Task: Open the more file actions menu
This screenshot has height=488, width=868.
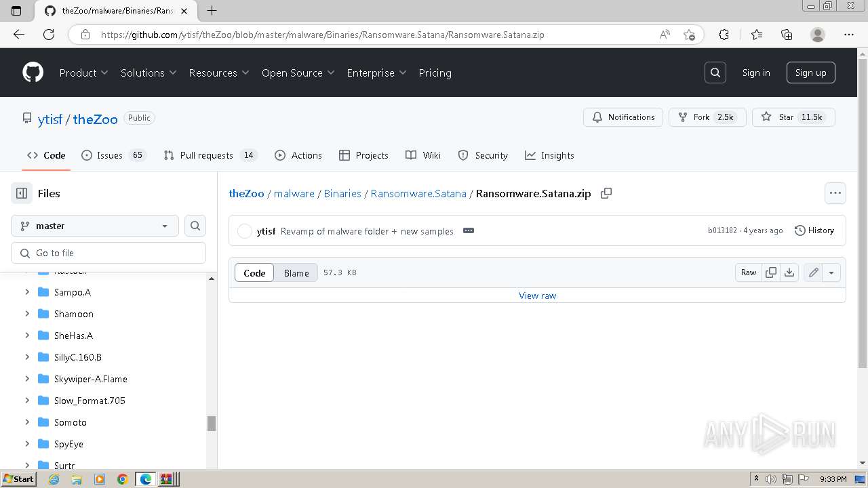Action: tap(835, 193)
